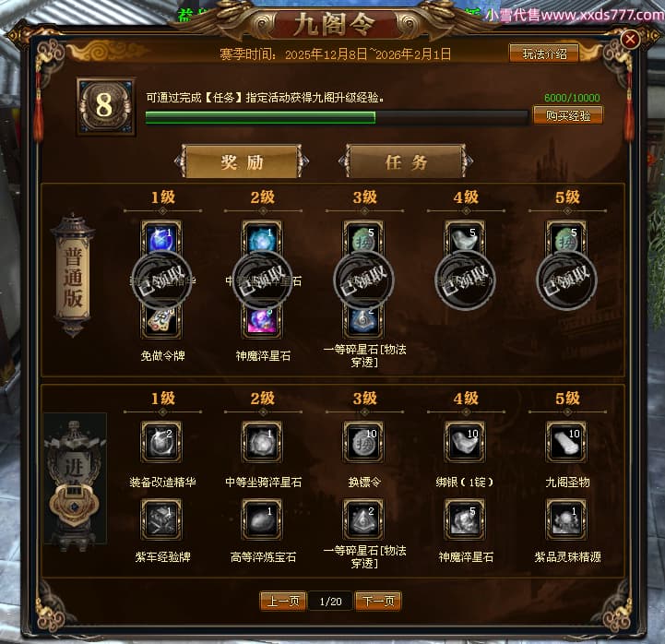Click the 装备改造精华 icon in advanced level 1
665x644 pixels.
tap(161, 443)
